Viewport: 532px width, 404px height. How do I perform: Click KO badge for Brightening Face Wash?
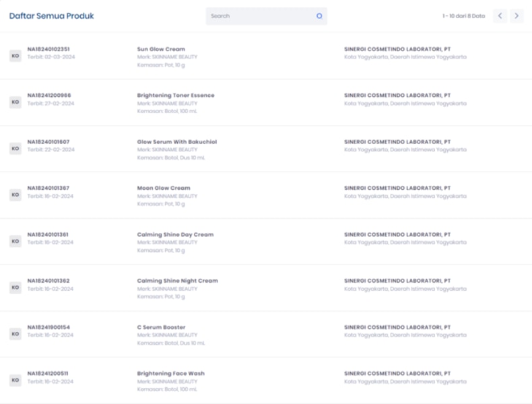coord(15,380)
